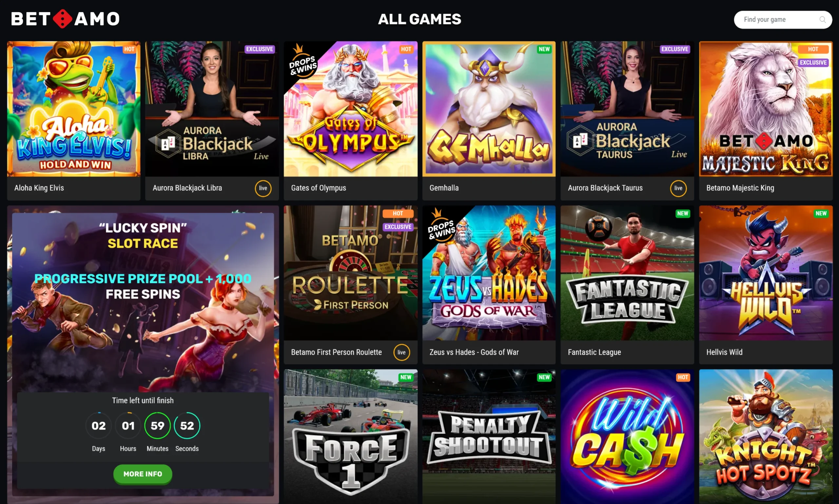Open the Aloha King Elvis game thumbnail

tap(74, 109)
